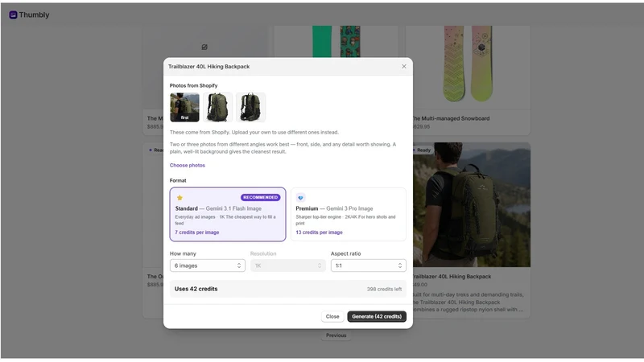
Task: Click the broken image icon in background card
Action: click(x=204, y=47)
